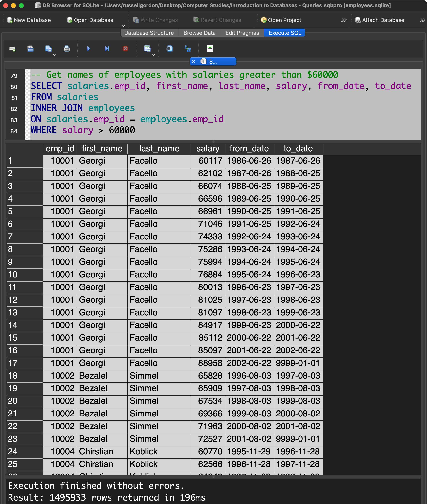Toggle comment block icon
Screen dimensions: 427x504
(x=210, y=49)
